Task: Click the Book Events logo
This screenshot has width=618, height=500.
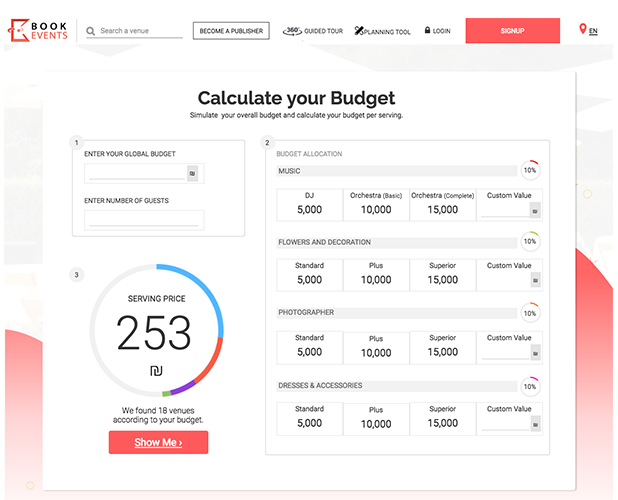Action: click(x=38, y=30)
